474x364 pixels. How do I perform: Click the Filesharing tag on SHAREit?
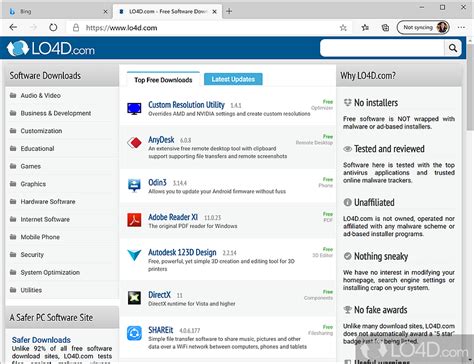321,333
